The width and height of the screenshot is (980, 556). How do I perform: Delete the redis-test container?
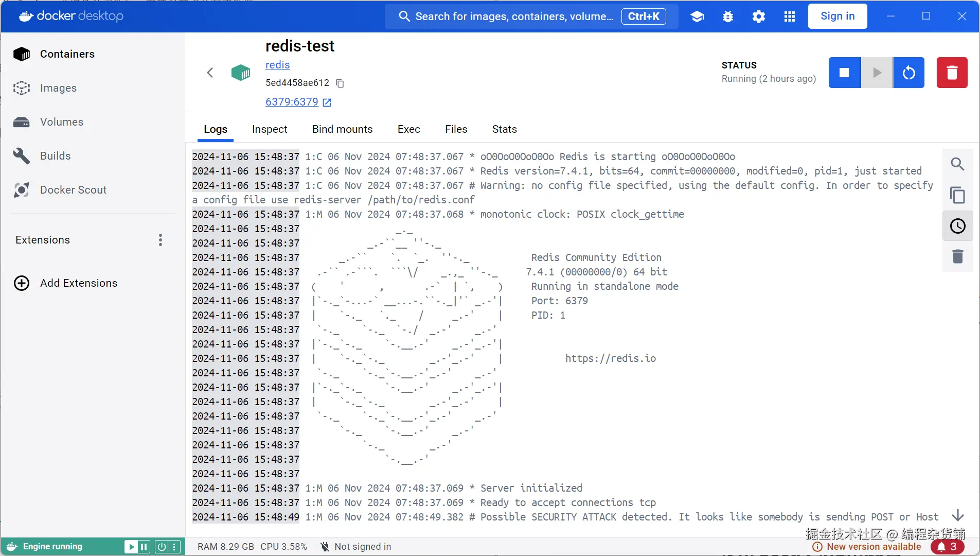click(952, 73)
